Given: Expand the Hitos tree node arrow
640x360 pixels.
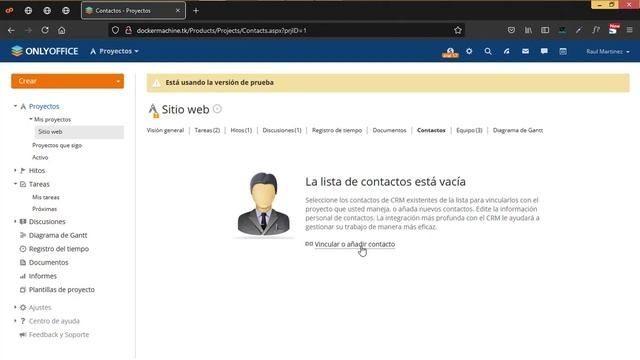Looking at the screenshot, I should click(15, 170).
